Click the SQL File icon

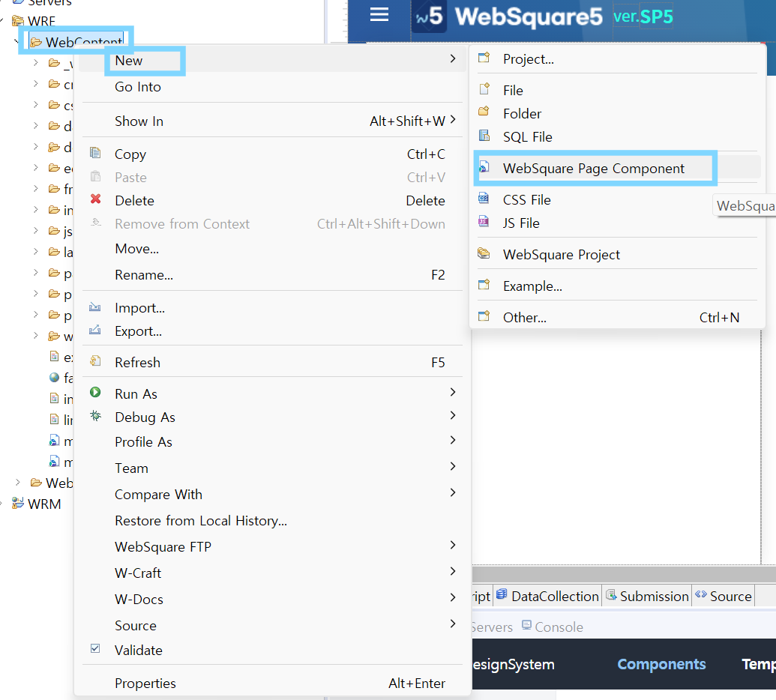(x=484, y=135)
